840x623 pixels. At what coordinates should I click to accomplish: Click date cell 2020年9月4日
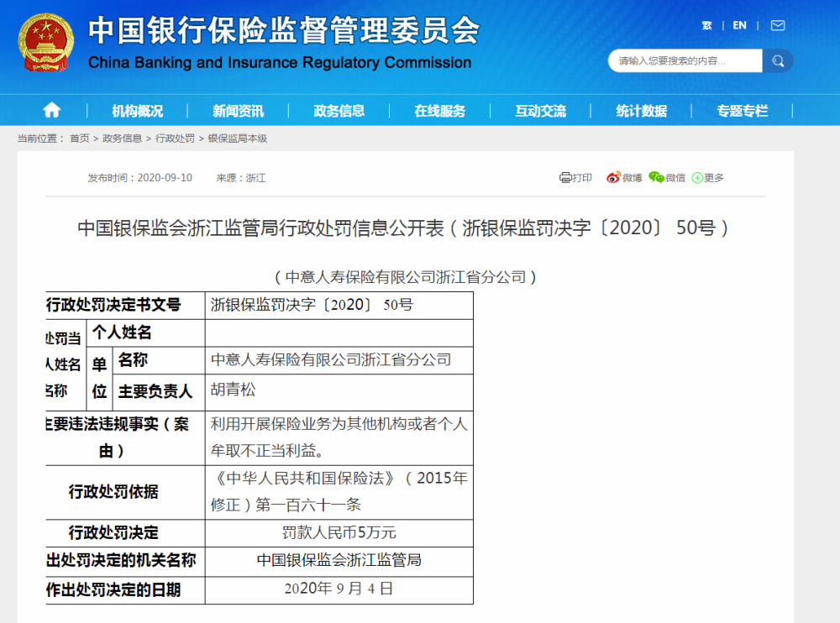[339, 589]
